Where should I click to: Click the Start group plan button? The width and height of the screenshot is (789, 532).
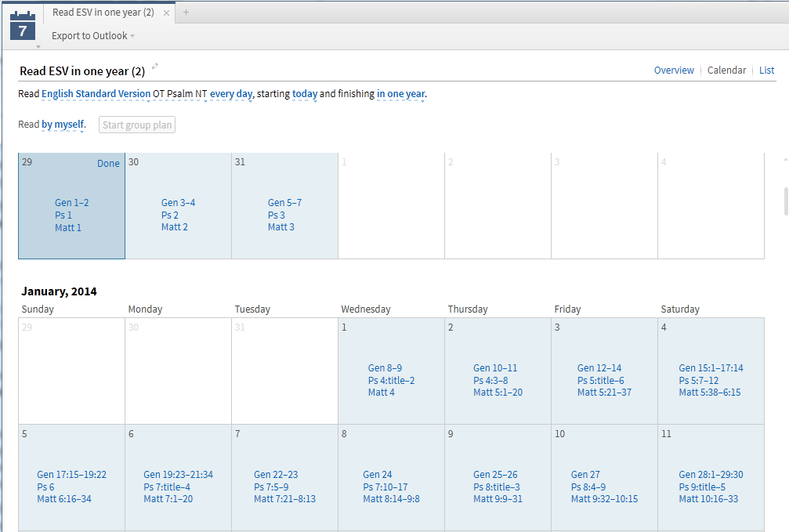[x=137, y=125]
